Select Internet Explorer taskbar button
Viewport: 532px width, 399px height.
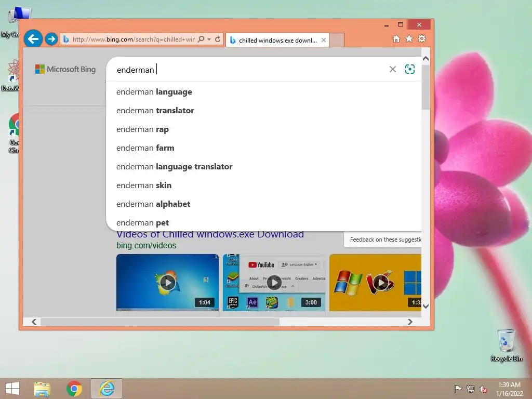point(107,389)
